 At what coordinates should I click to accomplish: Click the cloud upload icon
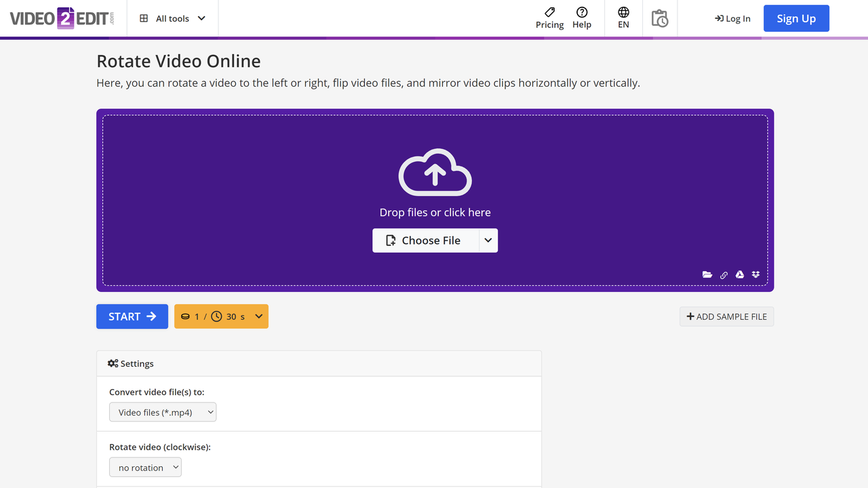pos(435,173)
